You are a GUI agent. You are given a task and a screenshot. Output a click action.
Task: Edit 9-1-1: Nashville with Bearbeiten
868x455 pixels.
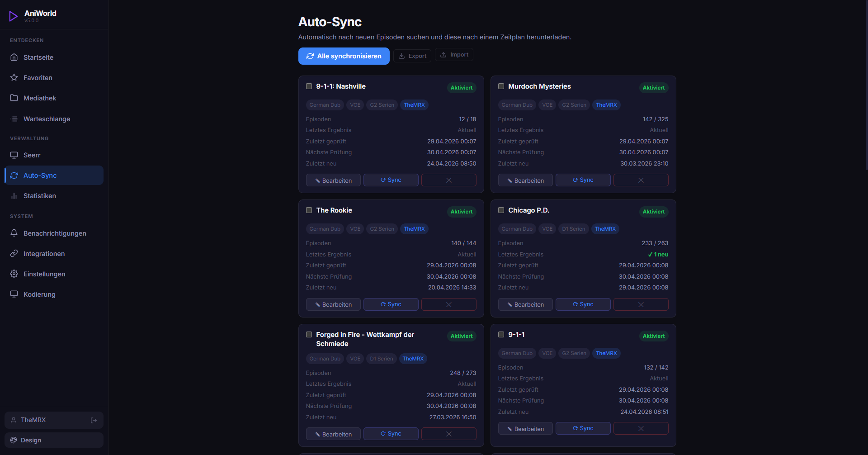333,180
